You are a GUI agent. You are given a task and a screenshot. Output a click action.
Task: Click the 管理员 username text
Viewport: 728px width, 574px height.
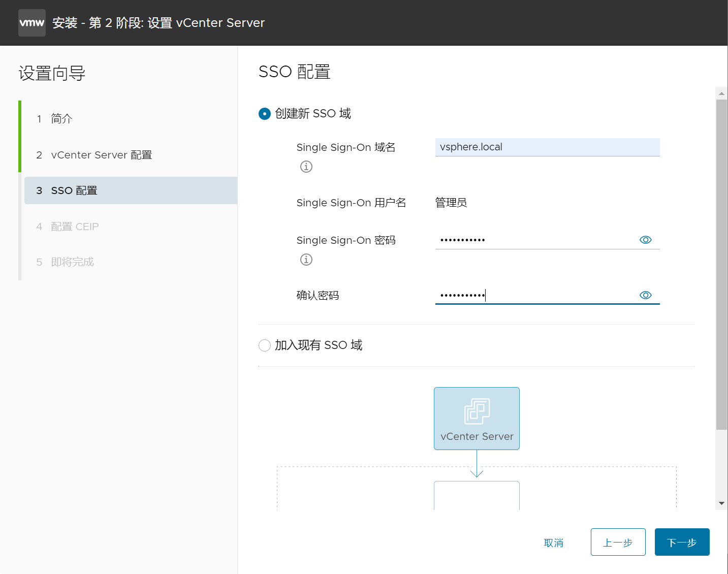[451, 203]
